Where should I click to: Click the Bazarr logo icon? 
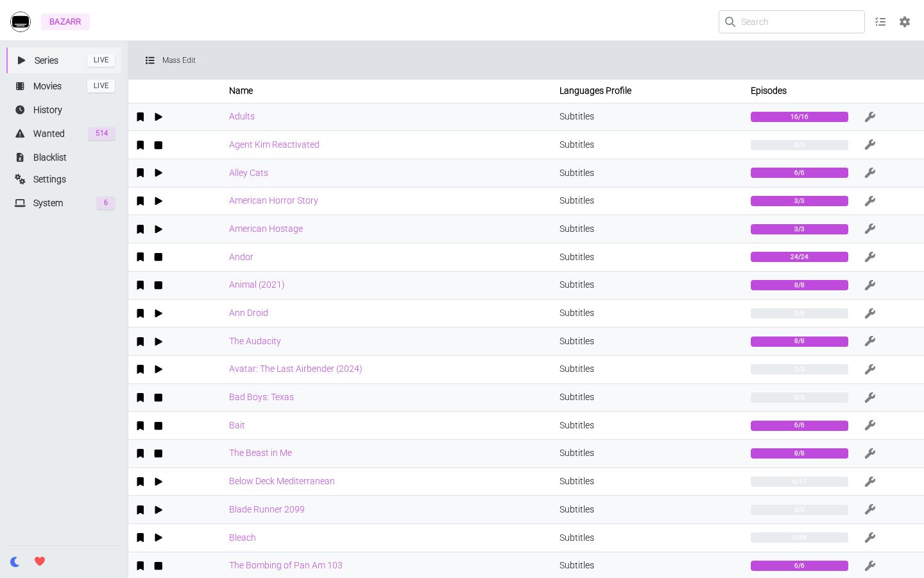point(21,22)
